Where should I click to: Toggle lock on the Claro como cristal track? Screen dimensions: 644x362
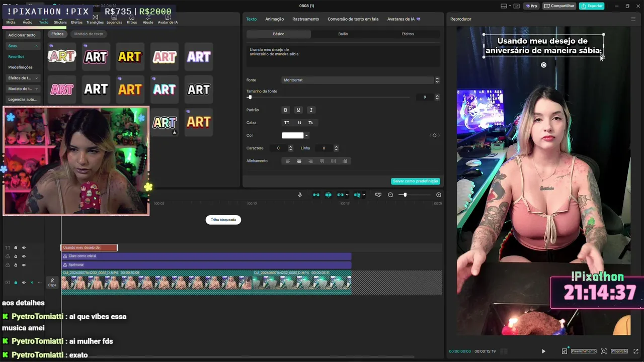[x=16, y=256]
